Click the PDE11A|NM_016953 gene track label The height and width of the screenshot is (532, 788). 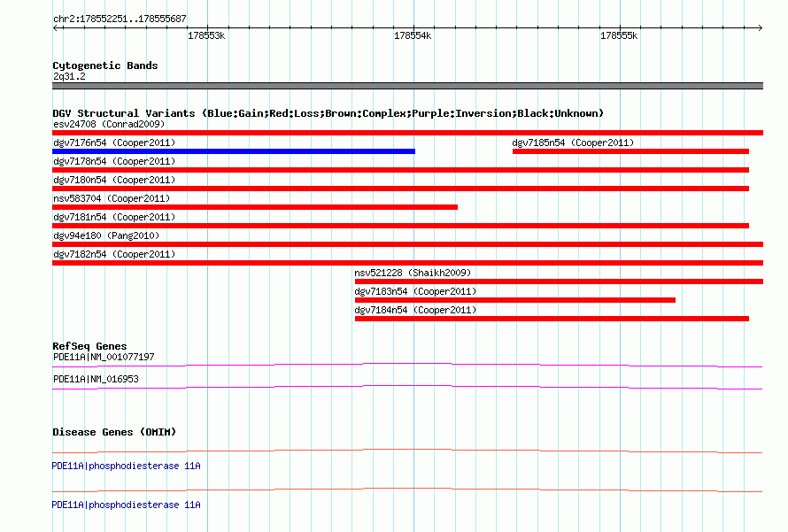[96, 379]
